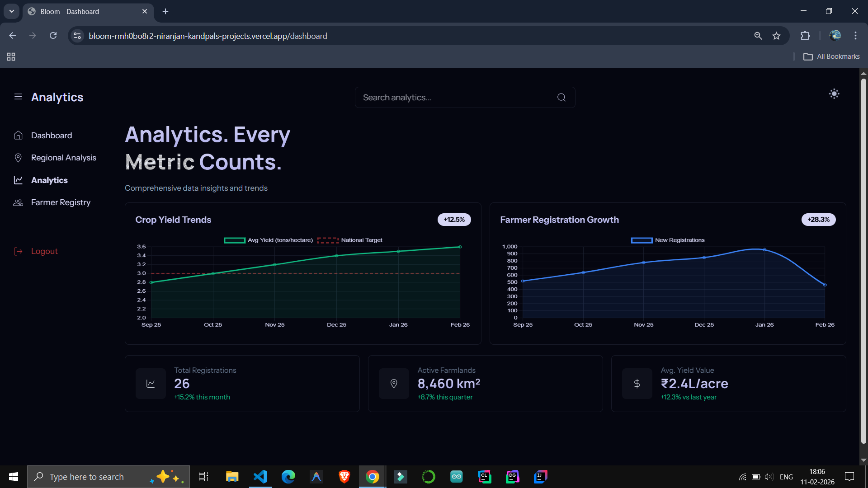Click New Registrations legend color box
This screenshot has width=868, height=488.
642,240
